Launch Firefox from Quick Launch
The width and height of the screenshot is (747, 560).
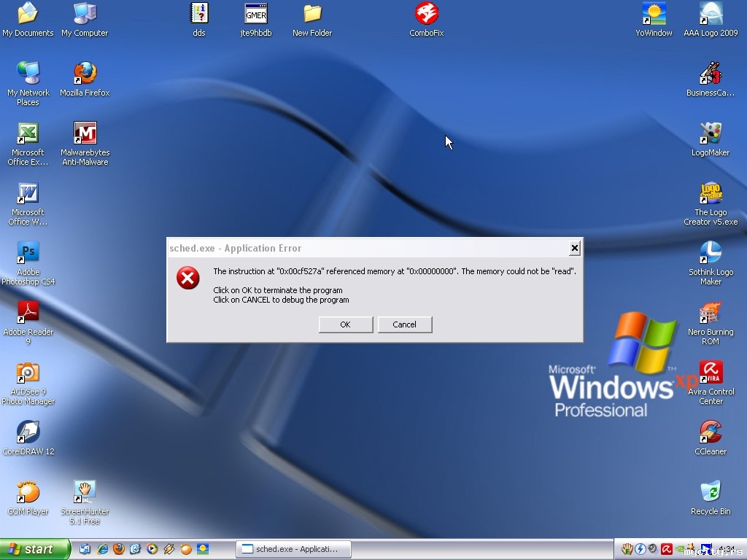pos(119,549)
